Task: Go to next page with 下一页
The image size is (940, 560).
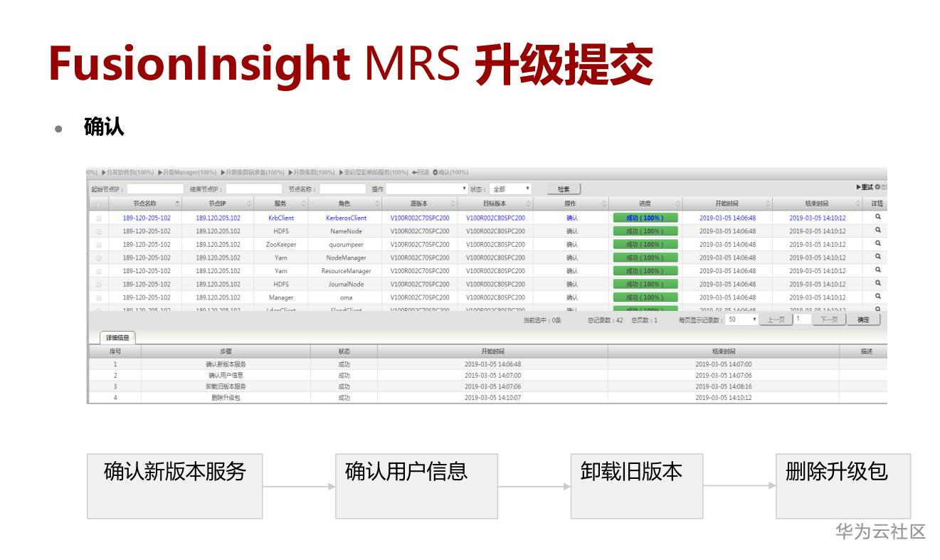Action: (x=829, y=319)
